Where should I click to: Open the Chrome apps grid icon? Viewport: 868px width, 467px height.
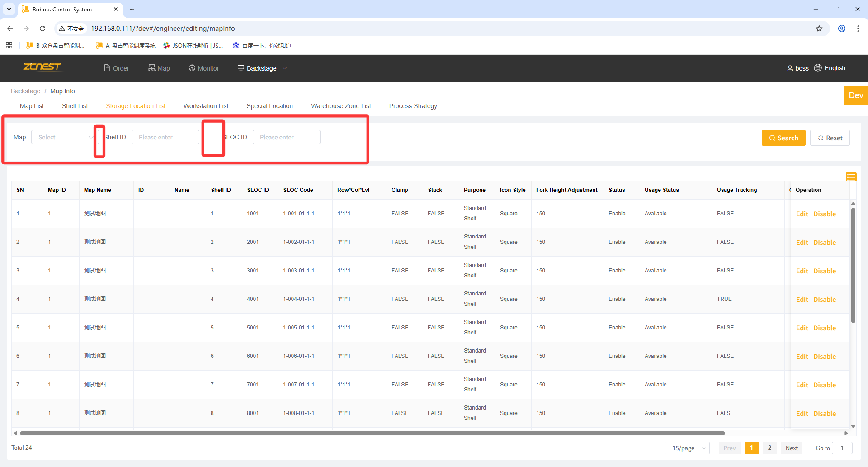pos(9,45)
